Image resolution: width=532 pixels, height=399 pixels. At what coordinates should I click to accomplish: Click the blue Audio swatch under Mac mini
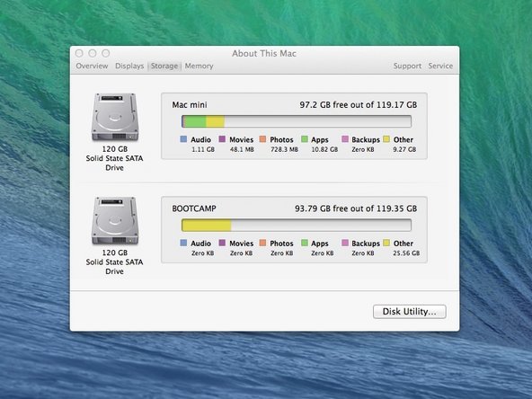pos(183,139)
